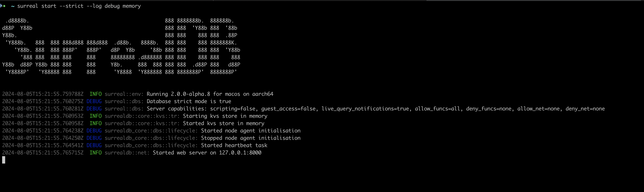Click the "--strict" flag in the command
This screenshot has width=644, height=192.
click(71, 6)
